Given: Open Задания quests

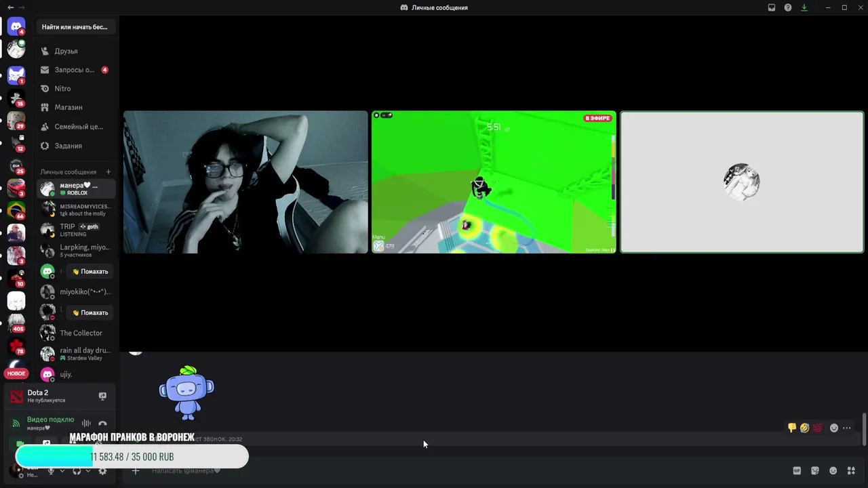Looking at the screenshot, I should coord(76,146).
